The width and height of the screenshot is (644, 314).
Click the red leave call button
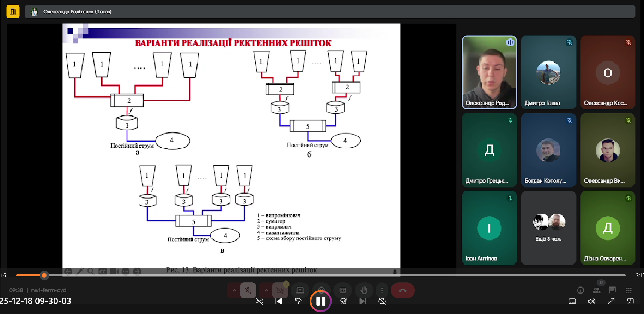pos(402,290)
